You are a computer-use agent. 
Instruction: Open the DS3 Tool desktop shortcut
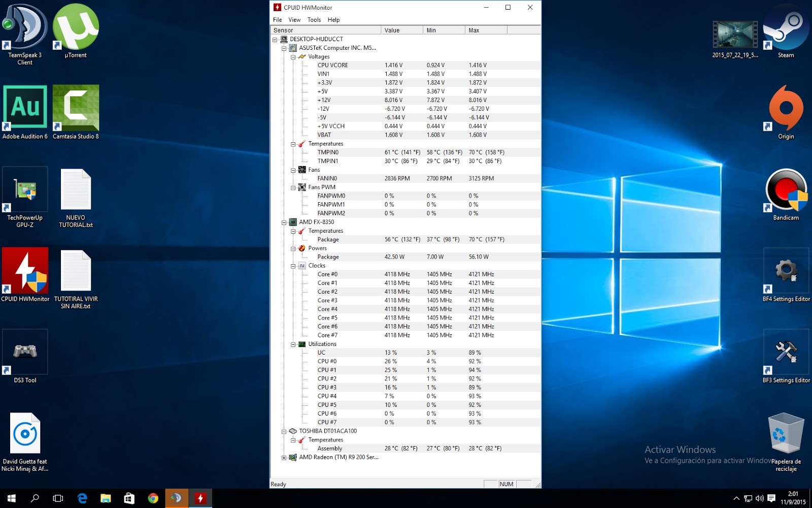point(25,356)
